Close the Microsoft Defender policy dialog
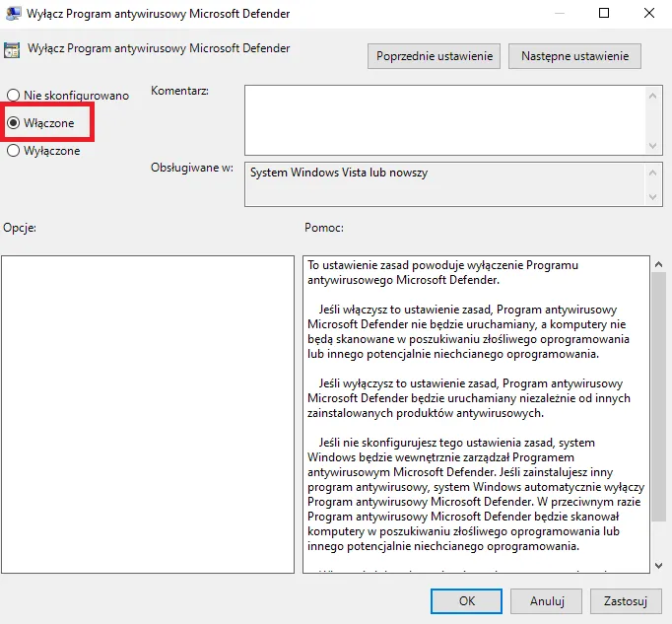Viewport: 672px width, 624px height. tap(649, 13)
